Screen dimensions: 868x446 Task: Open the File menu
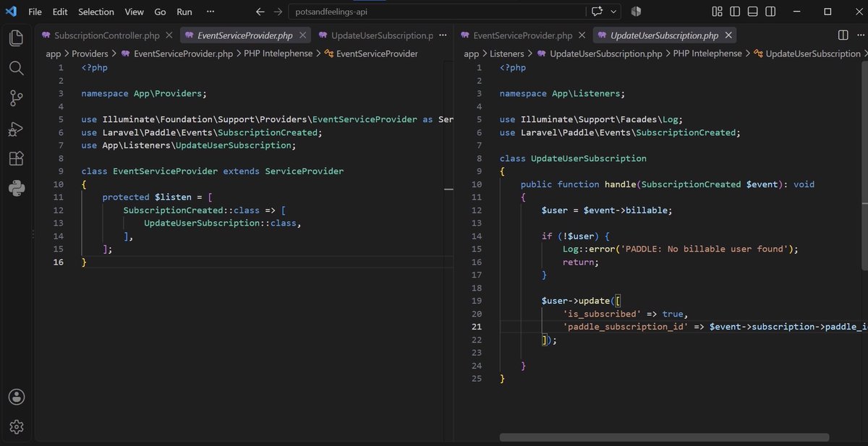[35, 12]
